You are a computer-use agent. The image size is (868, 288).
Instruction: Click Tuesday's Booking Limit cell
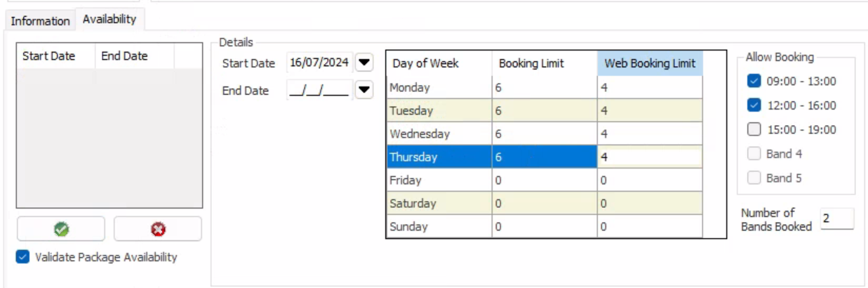(545, 111)
